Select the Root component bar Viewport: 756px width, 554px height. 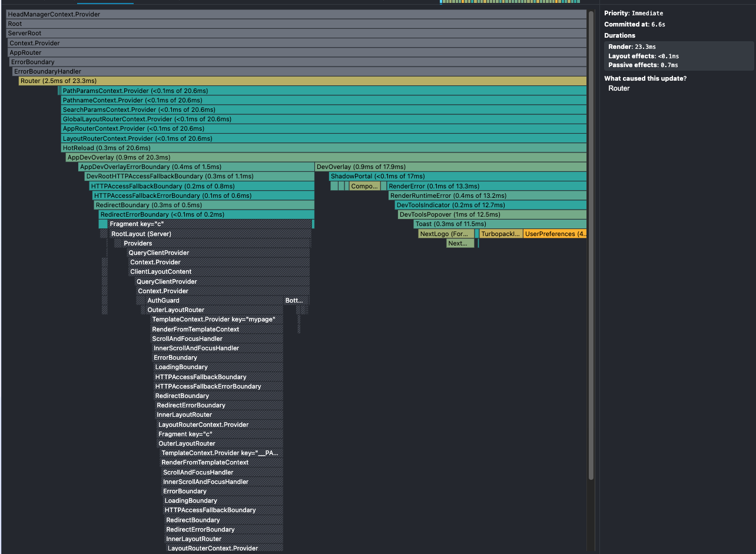pyautogui.click(x=296, y=24)
